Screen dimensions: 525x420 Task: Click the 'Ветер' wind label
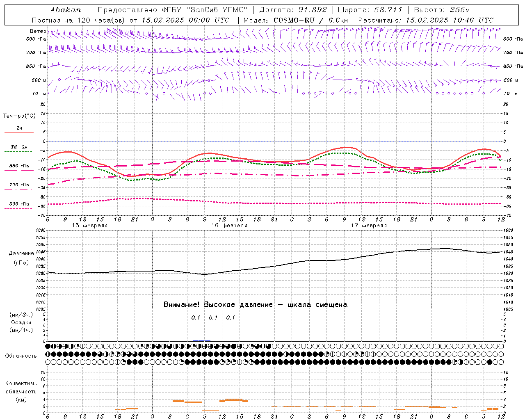click(38, 31)
